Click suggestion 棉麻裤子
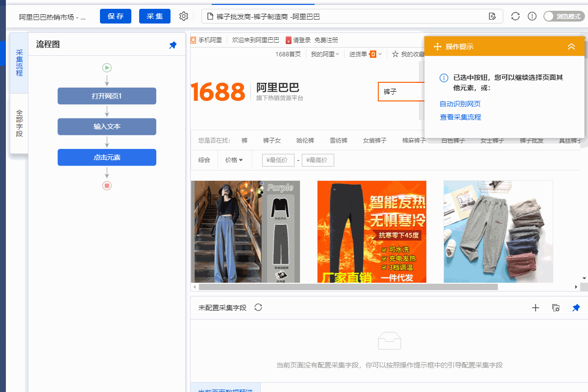Viewport: 588px width, 392px height. click(x=414, y=141)
